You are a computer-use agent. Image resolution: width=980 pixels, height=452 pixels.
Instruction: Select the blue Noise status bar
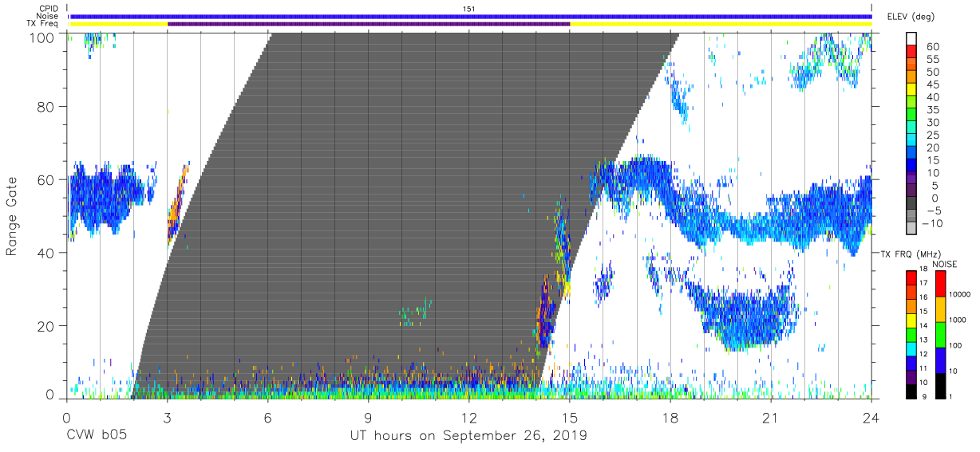click(x=471, y=16)
